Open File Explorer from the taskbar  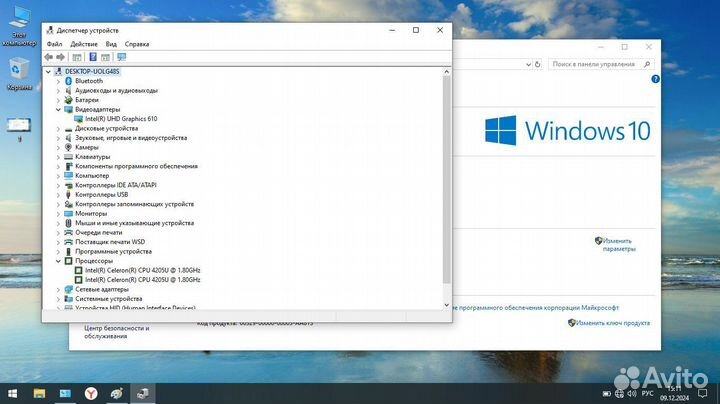[x=39, y=393]
